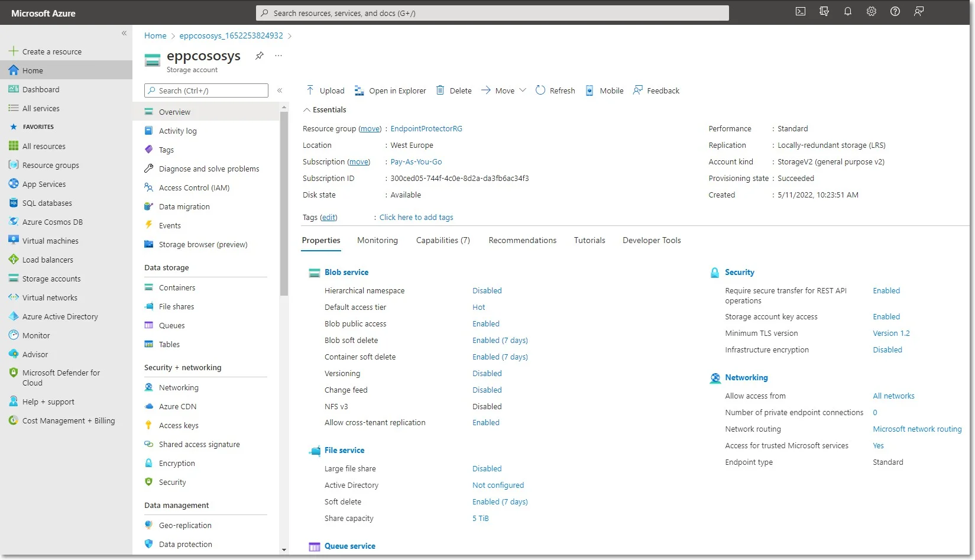Viewport: 975px width, 560px height.
Task: Refresh the storage account overview
Action: point(555,90)
